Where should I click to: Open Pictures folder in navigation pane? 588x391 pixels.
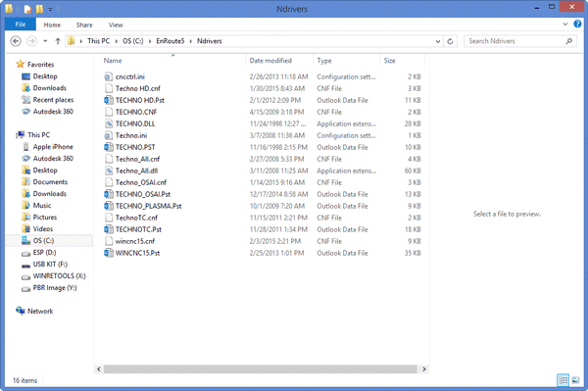[x=45, y=217]
